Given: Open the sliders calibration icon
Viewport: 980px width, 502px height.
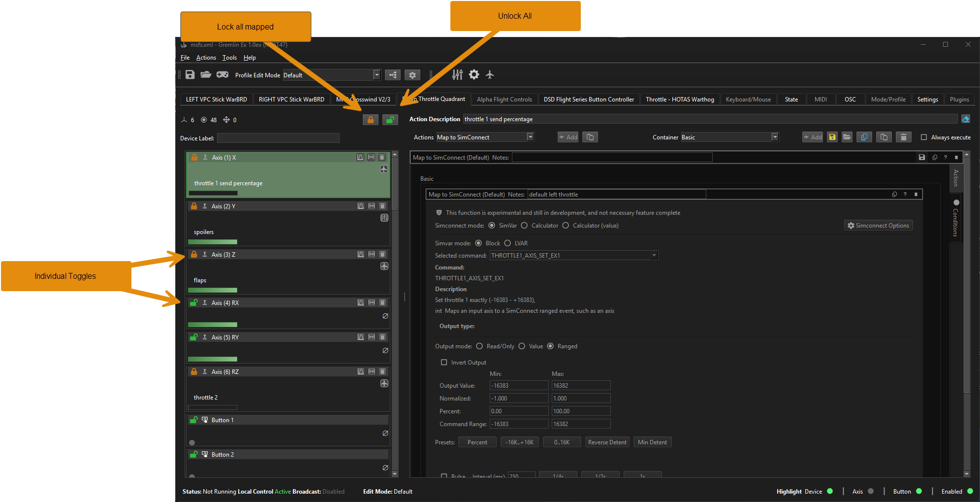Looking at the screenshot, I should click(457, 74).
